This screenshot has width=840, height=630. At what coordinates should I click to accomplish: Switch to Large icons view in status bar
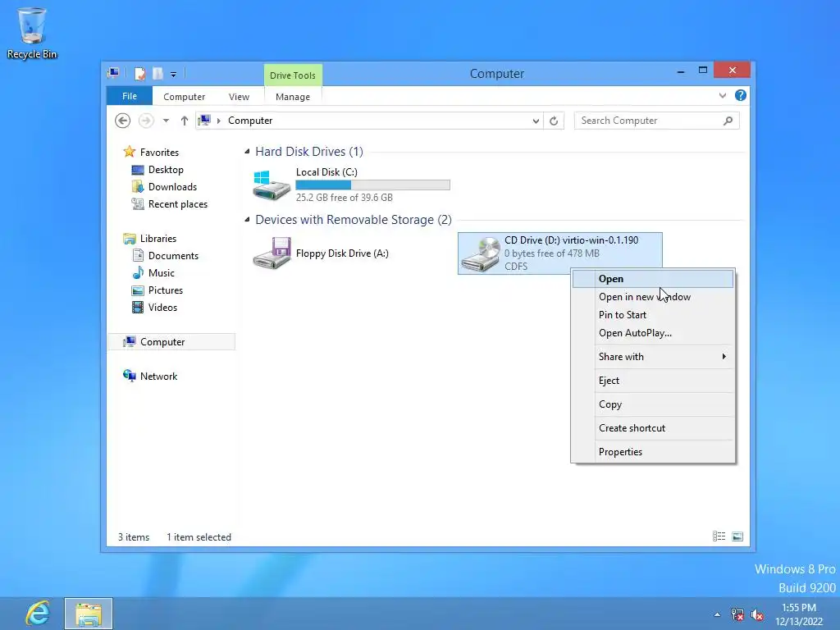pos(737,536)
